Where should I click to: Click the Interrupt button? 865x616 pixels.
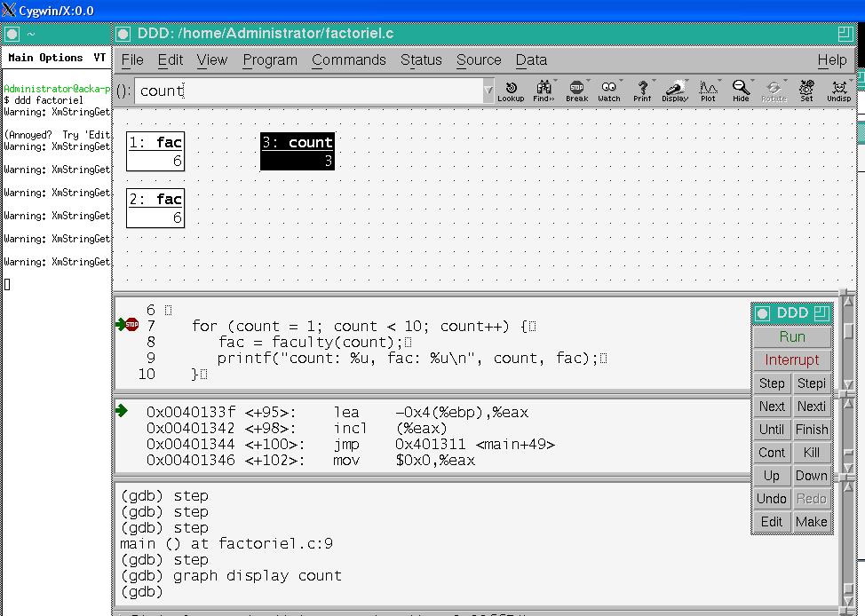click(792, 359)
